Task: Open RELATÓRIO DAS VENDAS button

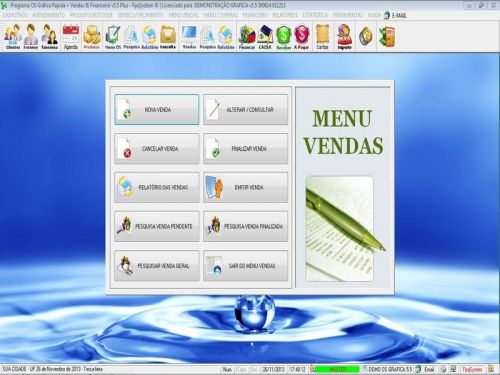Action: (x=157, y=187)
